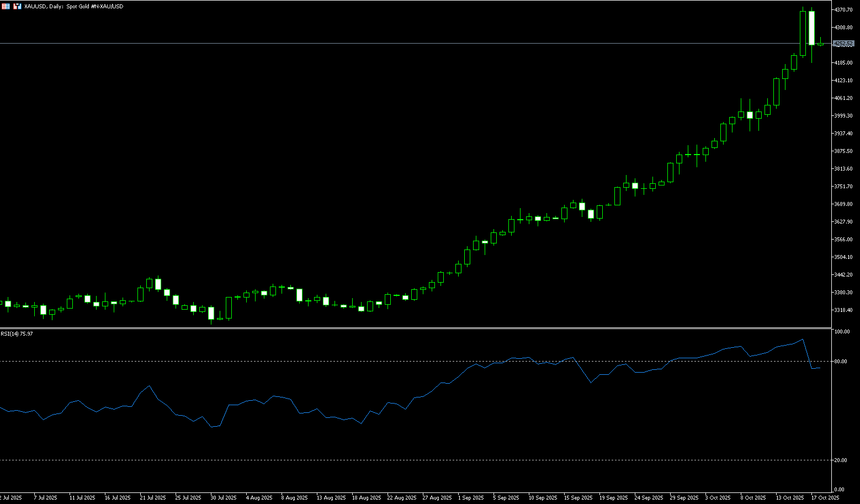Click the XAUUSD Daily chart title text
The width and height of the screenshot is (860, 504).
tap(74, 6)
